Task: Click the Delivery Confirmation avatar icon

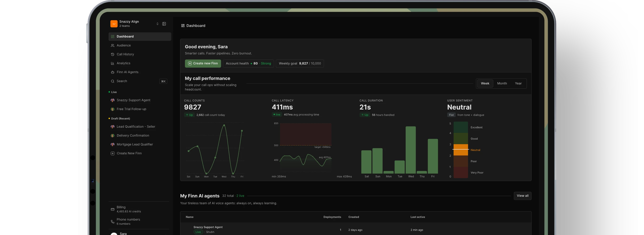Action: pyautogui.click(x=113, y=135)
